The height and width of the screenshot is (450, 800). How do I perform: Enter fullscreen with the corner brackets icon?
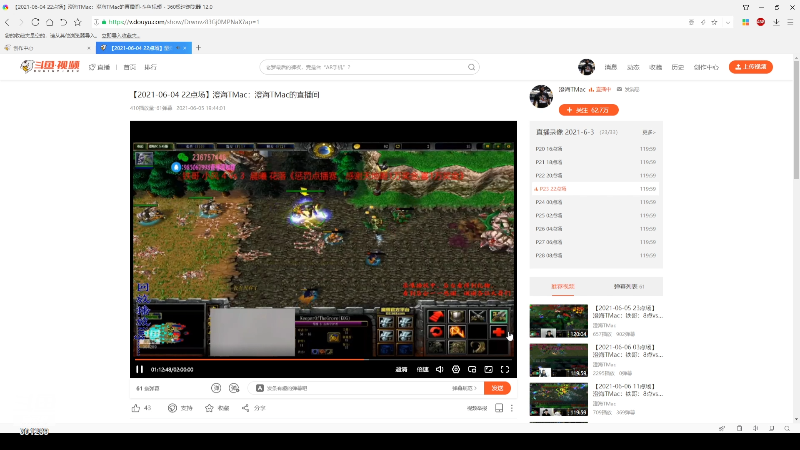click(x=505, y=369)
